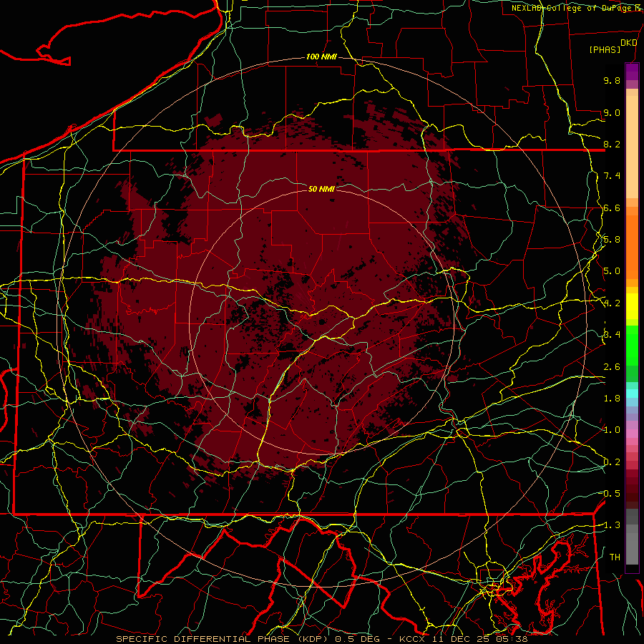The height and width of the screenshot is (644, 644).
Task: Click the 7.4 legend value
Action: [612, 176]
